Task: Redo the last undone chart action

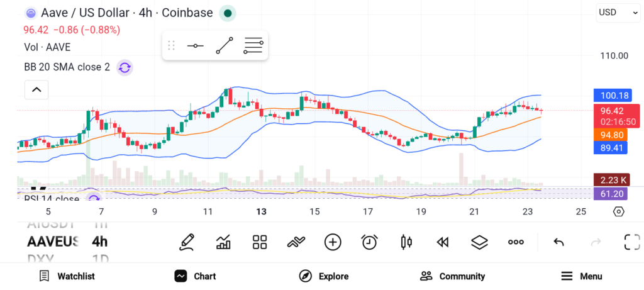Action: (x=595, y=242)
